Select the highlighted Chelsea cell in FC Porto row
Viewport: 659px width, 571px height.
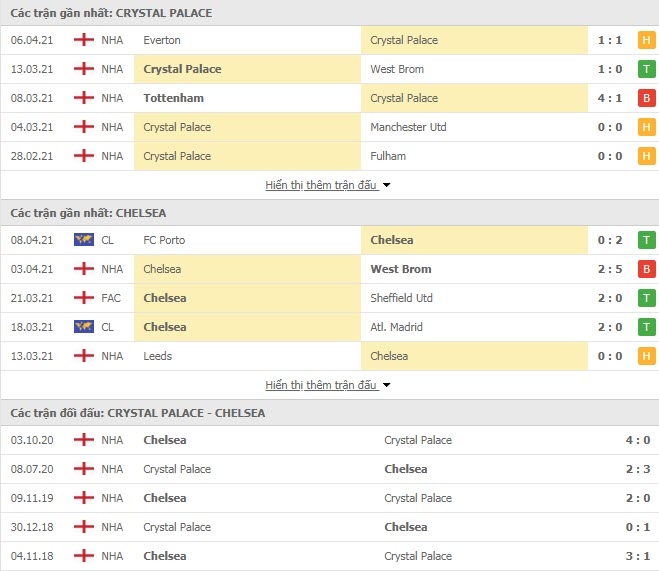pyautogui.click(x=474, y=240)
